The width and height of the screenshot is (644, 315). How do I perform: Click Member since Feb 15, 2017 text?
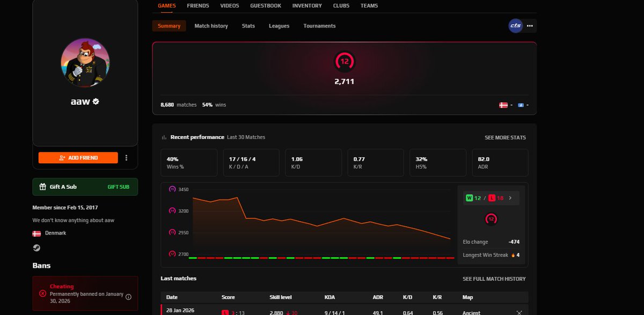[x=65, y=207]
